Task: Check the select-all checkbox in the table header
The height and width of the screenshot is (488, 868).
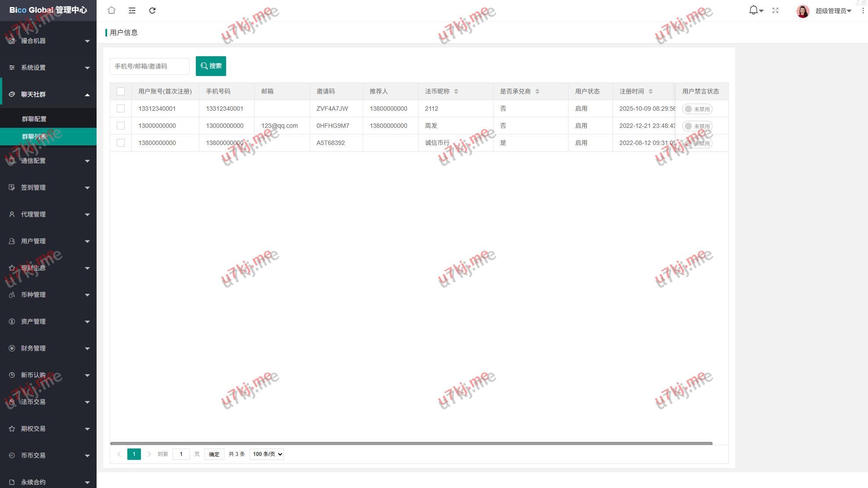Action: [x=121, y=91]
